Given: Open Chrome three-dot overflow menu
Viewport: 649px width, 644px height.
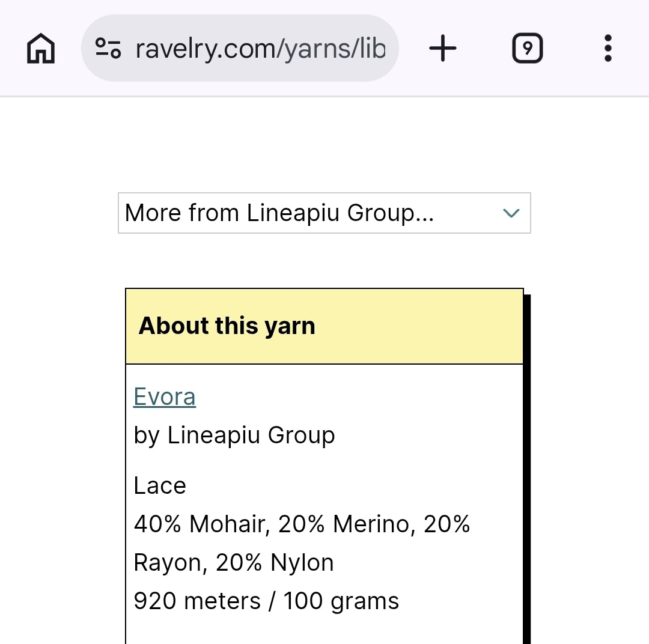Looking at the screenshot, I should [608, 48].
